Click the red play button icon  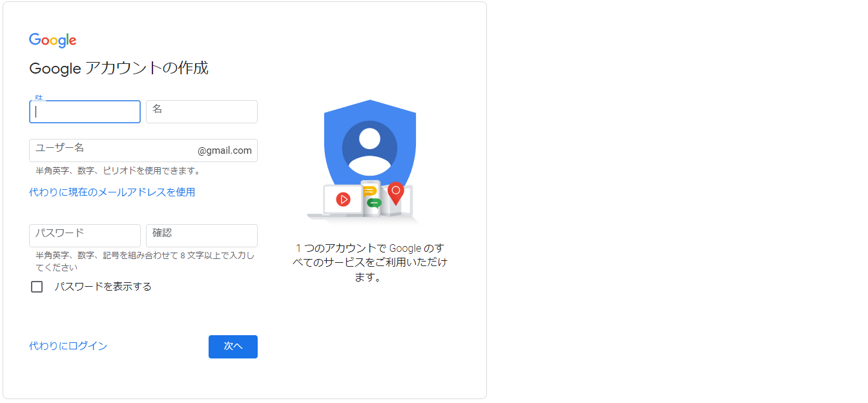click(343, 200)
